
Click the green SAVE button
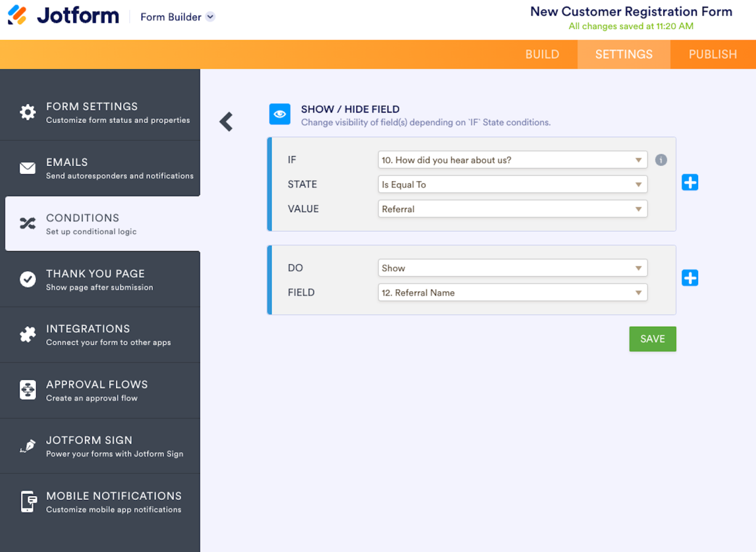coord(653,339)
